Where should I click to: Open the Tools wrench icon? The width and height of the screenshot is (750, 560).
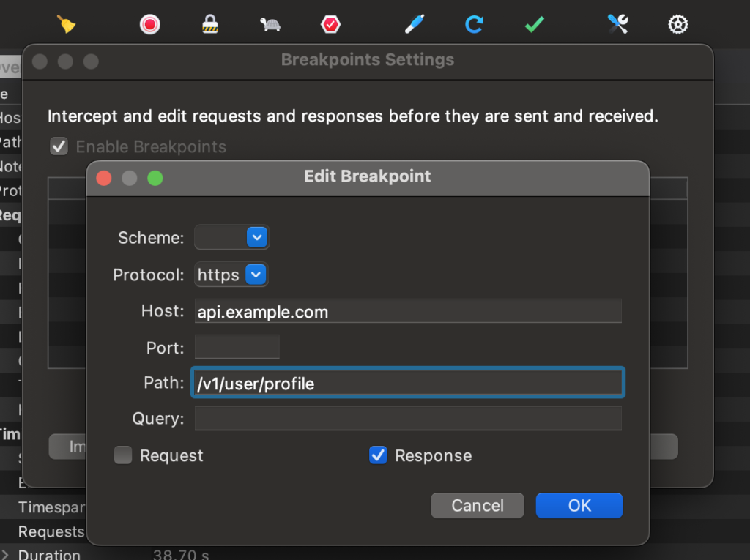click(x=617, y=24)
